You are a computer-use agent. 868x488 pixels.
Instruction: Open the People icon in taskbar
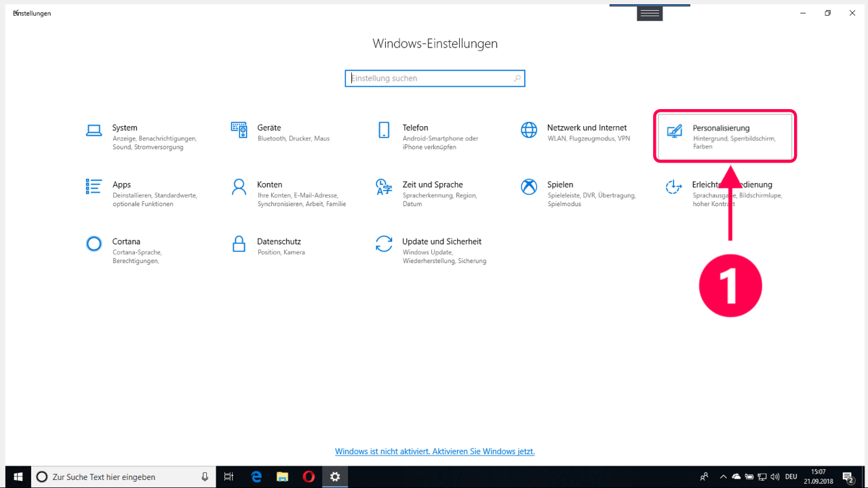(705, 477)
